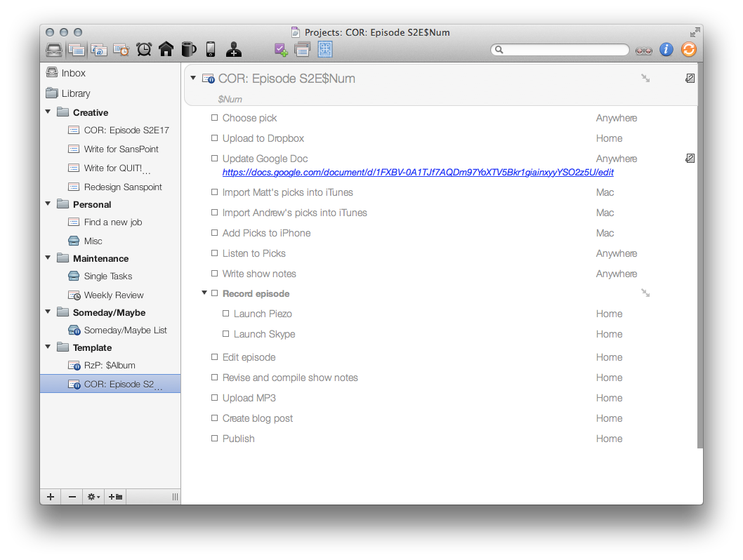
Task: Mark Upload MP3 as done
Action: coord(215,398)
